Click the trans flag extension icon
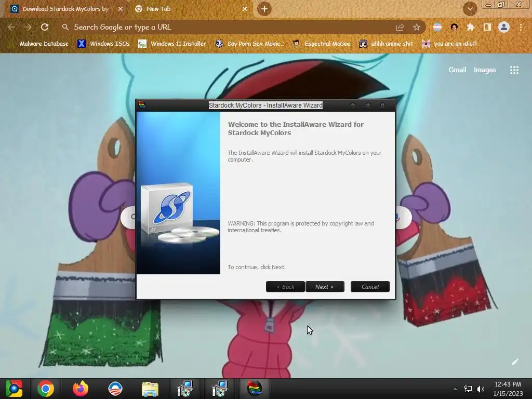 [437, 27]
